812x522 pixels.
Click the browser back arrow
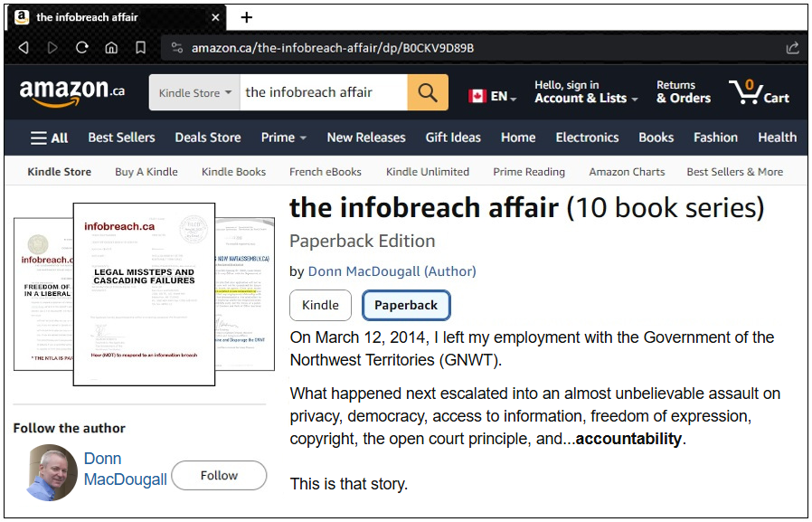tap(24, 48)
